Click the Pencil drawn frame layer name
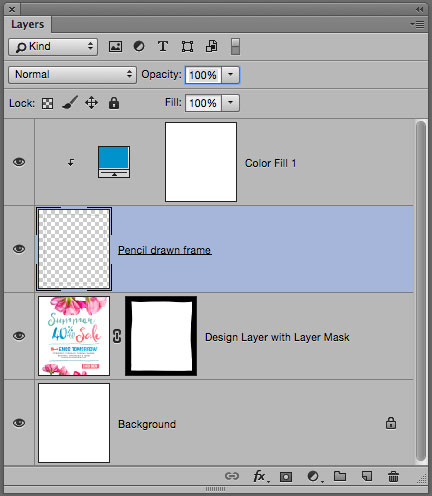This screenshot has width=432, height=496. pos(165,250)
